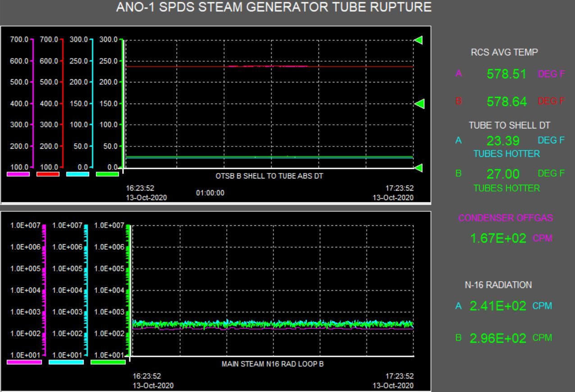Click the cyan pen swatch under the N16 chart
575x392 pixels.
click(66, 362)
